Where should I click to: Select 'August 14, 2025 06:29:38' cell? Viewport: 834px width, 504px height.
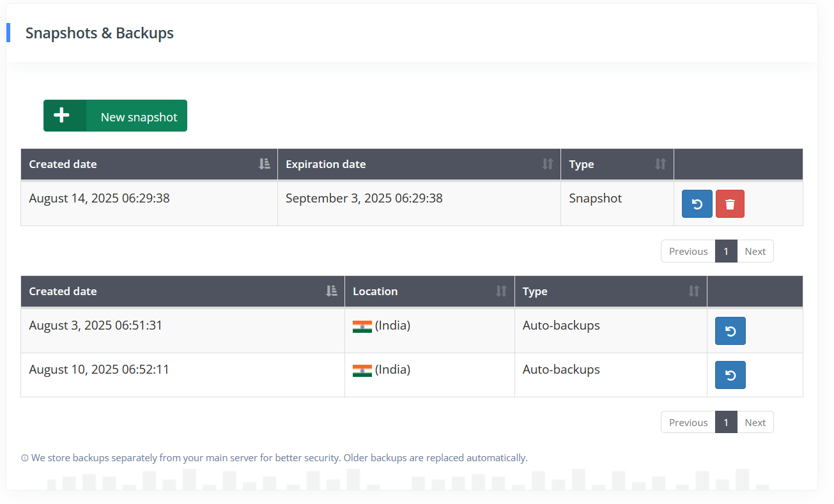(x=149, y=204)
